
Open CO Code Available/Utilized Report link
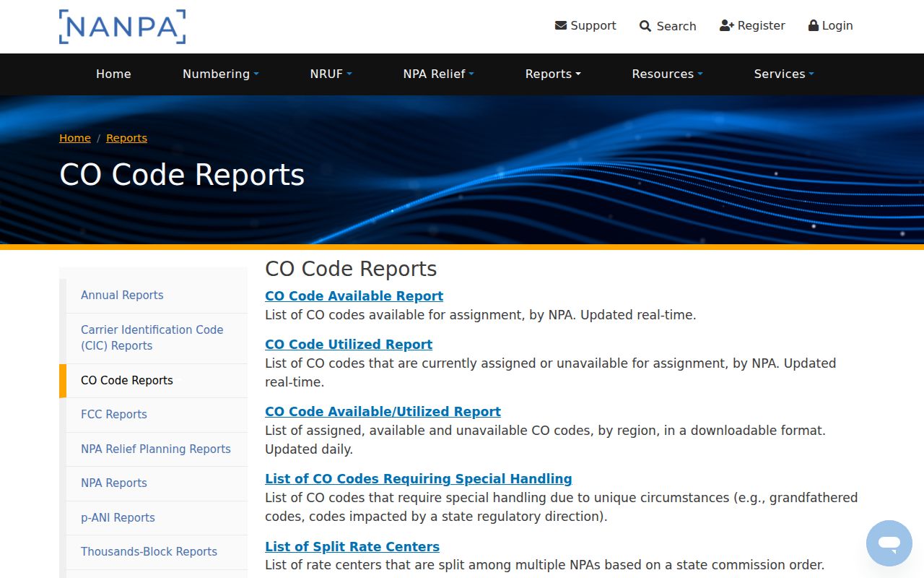click(x=383, y=412)
